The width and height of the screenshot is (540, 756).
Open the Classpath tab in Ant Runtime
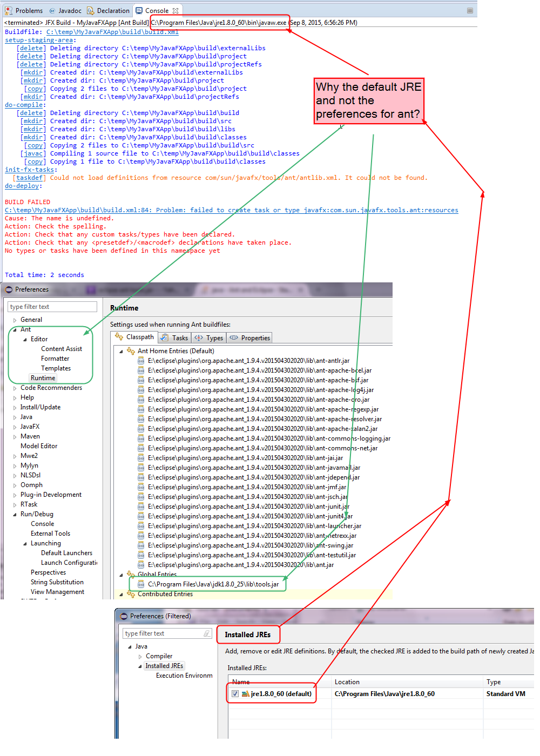(x=134, y=337)
